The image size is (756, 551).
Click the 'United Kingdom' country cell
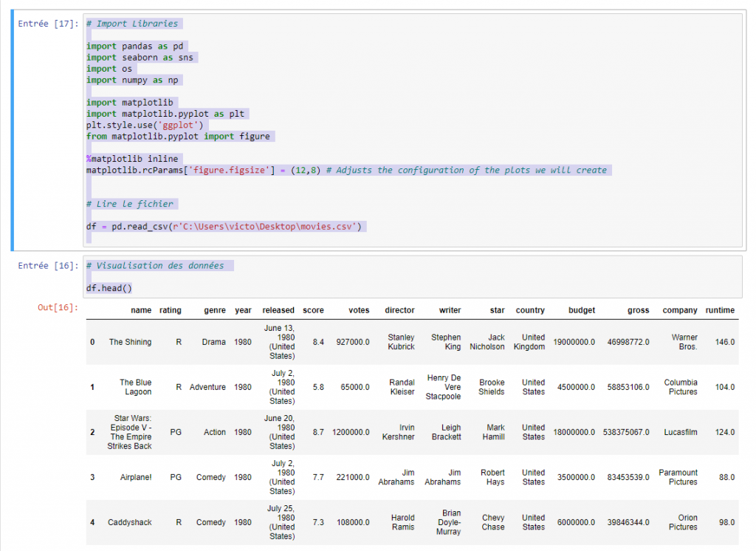(x=529, y=342)
